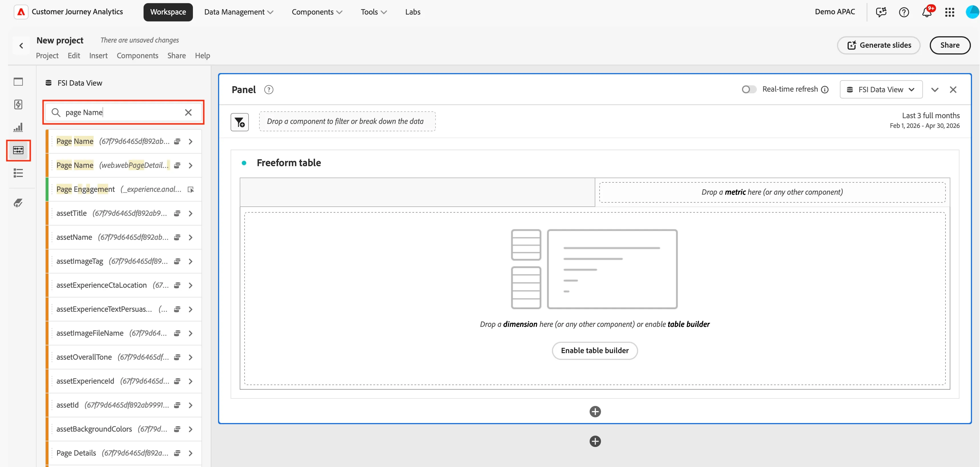
Task: Add a new panel with the bottom plus
Action: pyautogui.click(x=595, y=441)
